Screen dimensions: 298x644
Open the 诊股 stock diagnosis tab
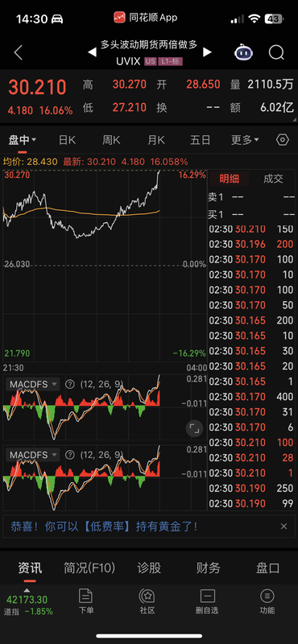[x=149, y=568]
